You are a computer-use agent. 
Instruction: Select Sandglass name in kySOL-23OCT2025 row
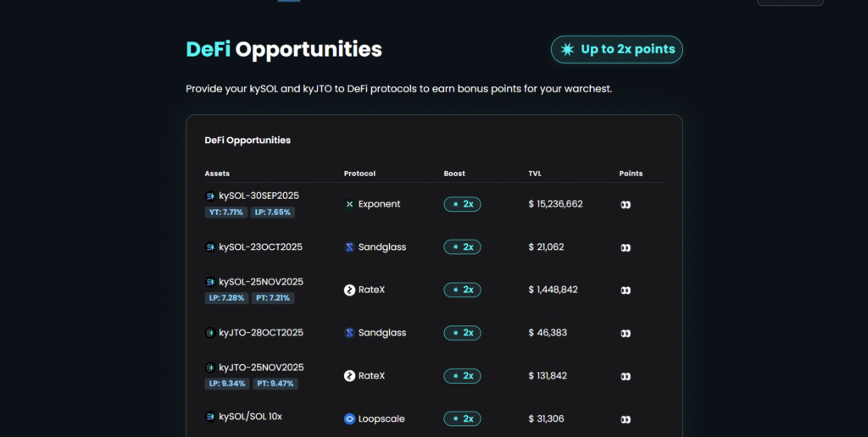(382, 247)
